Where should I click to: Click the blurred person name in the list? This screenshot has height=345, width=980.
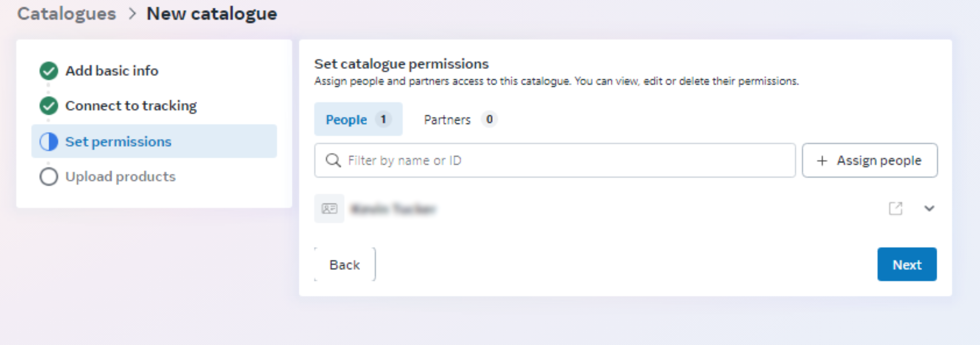(x=393, y=209)
